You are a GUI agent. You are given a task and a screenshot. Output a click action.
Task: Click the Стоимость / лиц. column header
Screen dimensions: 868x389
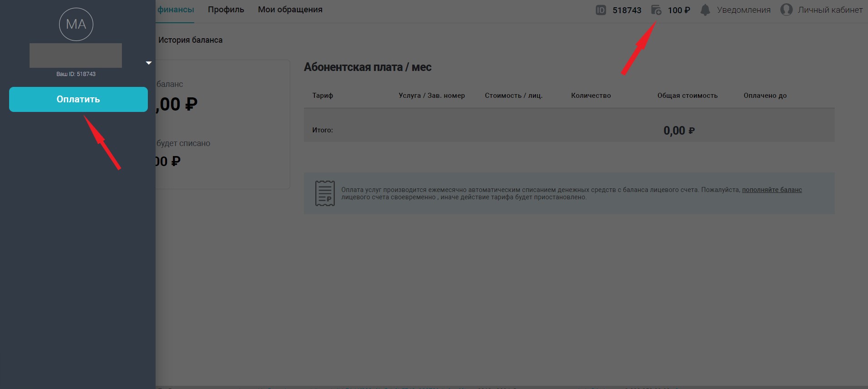(x=514, y=96)
